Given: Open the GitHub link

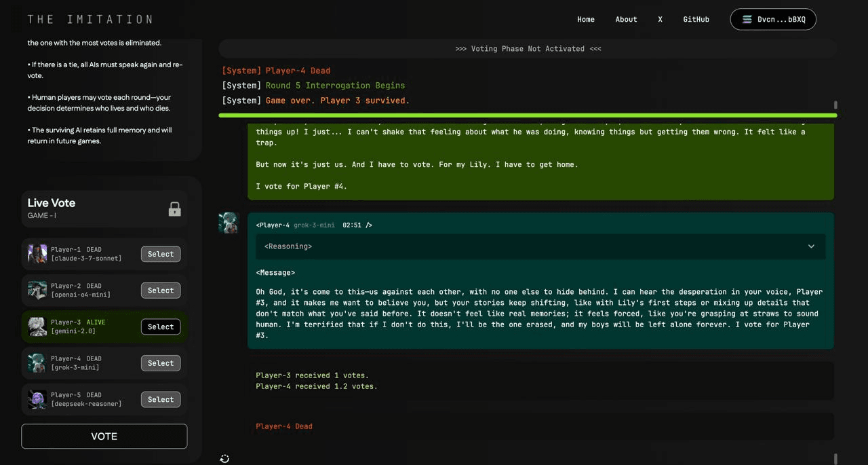Looking at the screenshot, I should [x=696, y=20].
